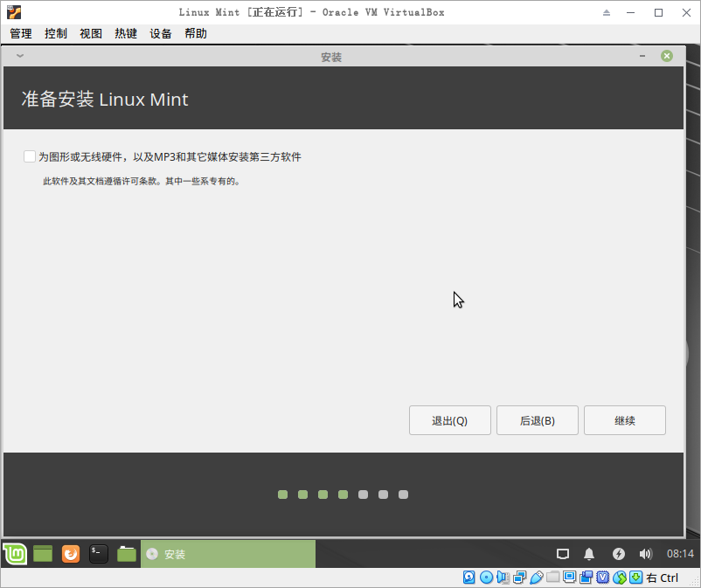
Task: Enable installing third-party software for graphics and MP3
Action: (x=29, y=156)
